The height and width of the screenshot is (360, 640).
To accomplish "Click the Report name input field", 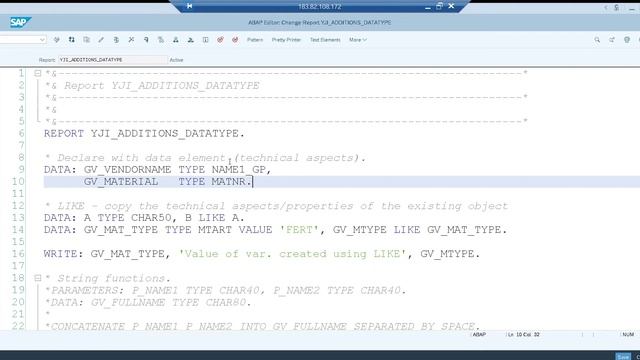I will tap(113, 60).
